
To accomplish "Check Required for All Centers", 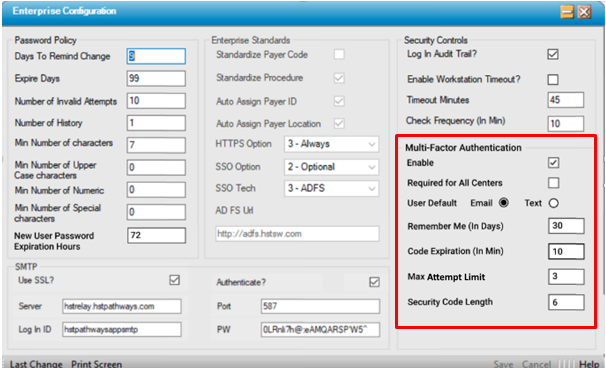I will tap(553, 183).
